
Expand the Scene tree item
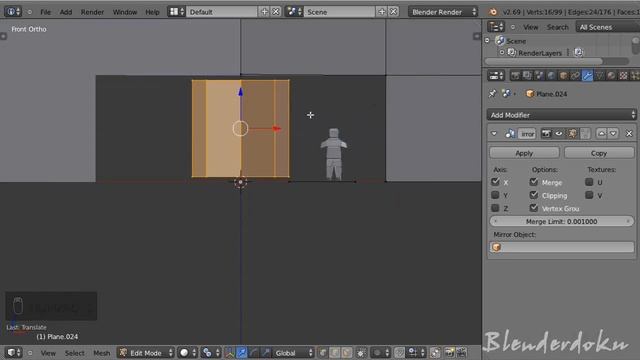487,40
